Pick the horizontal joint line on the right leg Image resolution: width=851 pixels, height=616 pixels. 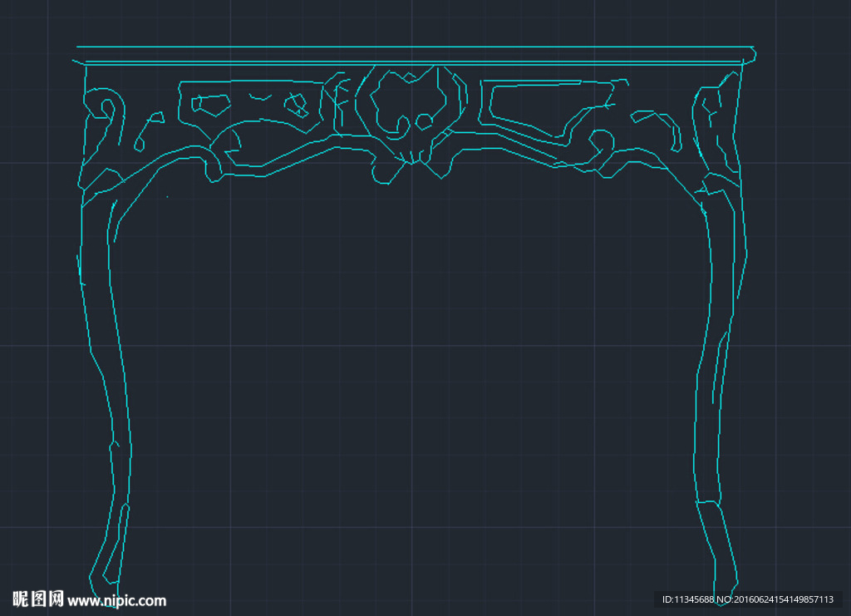708,502
